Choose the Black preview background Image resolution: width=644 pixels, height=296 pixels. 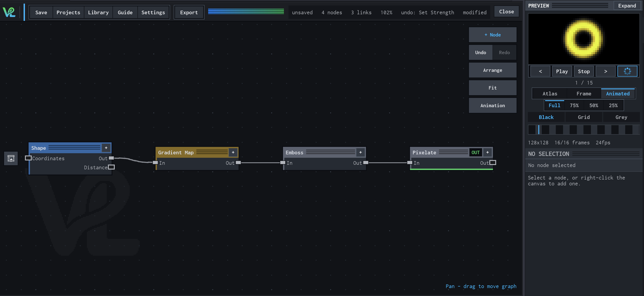[546, 117]
